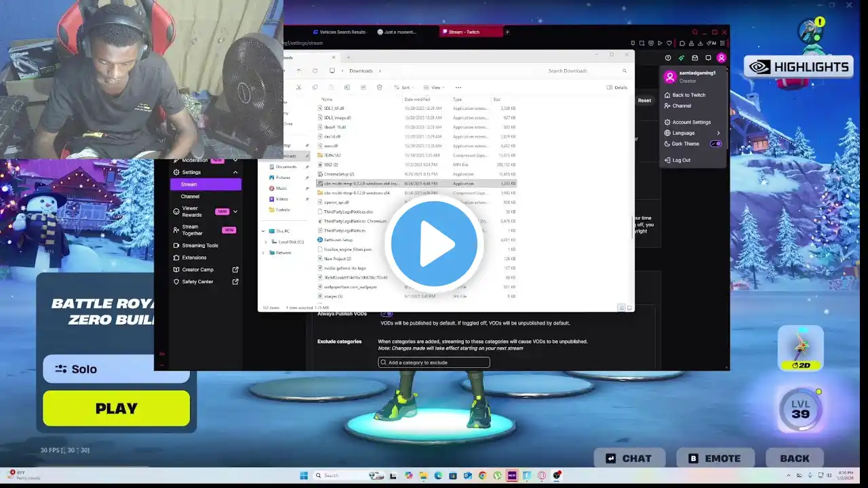Screen dimensions: 868x488
Task: Toggle the Dark Theme switch
Action: [716, 144]
